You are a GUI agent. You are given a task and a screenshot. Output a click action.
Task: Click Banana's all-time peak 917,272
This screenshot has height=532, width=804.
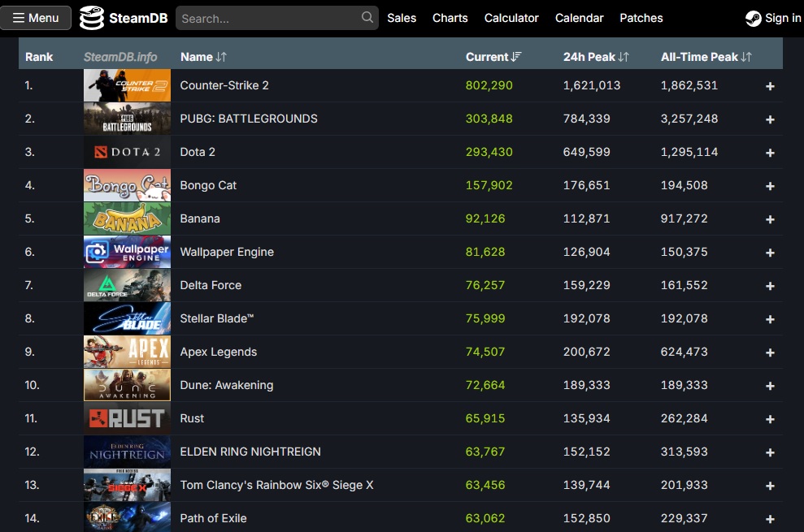(684, 218)
